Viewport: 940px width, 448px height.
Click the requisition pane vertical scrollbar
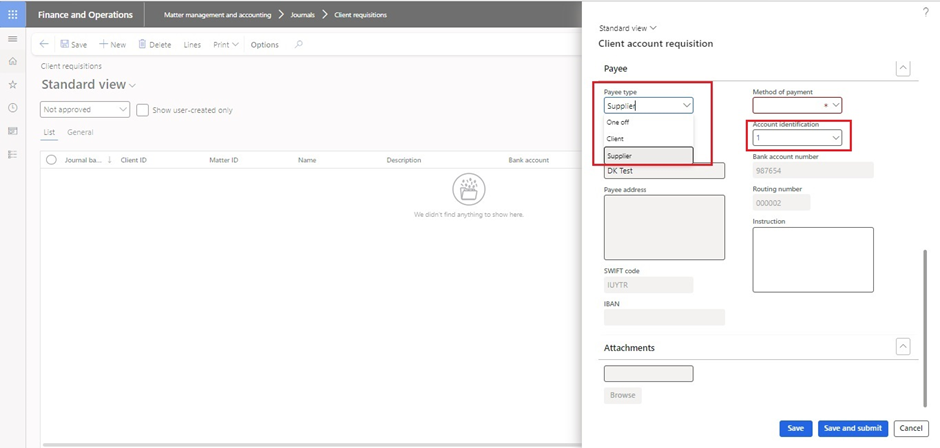point(926,329)
